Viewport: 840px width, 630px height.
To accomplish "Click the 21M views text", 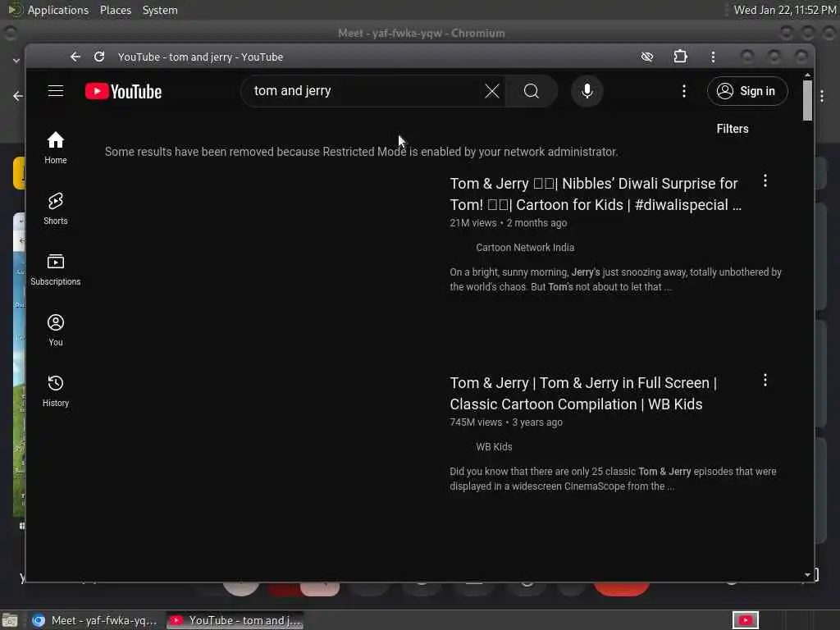I will (473, 223).
